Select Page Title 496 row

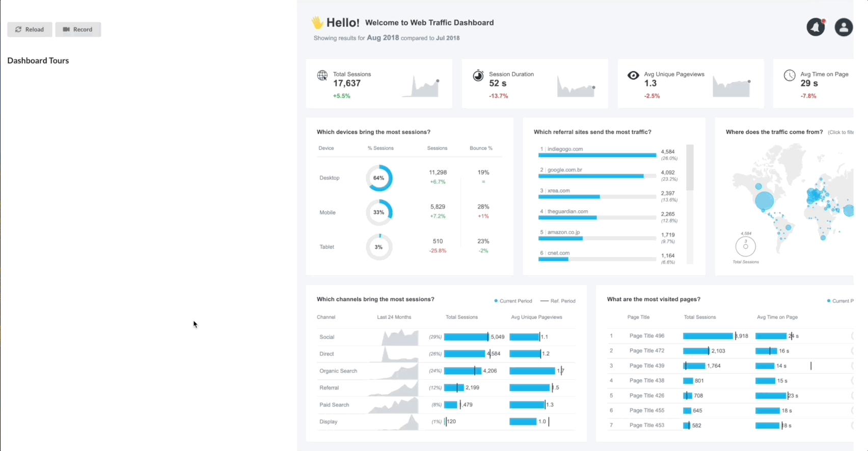(x=646, y=336)
